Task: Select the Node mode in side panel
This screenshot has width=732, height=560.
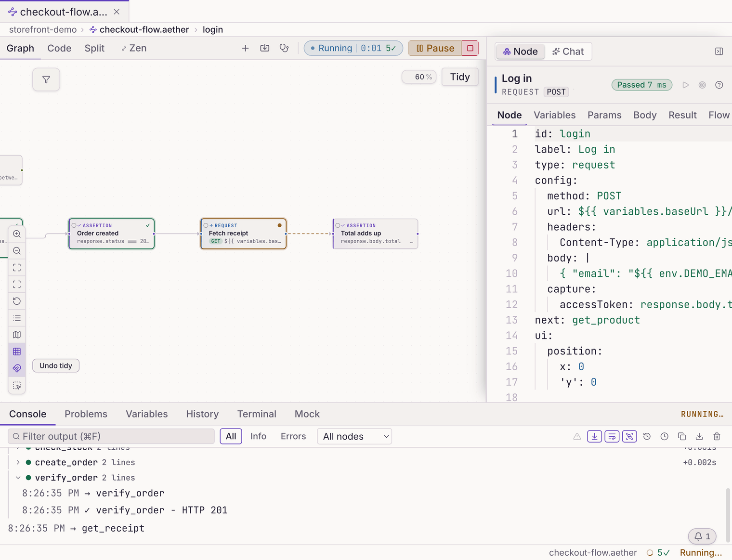Action: click(521, 52)
